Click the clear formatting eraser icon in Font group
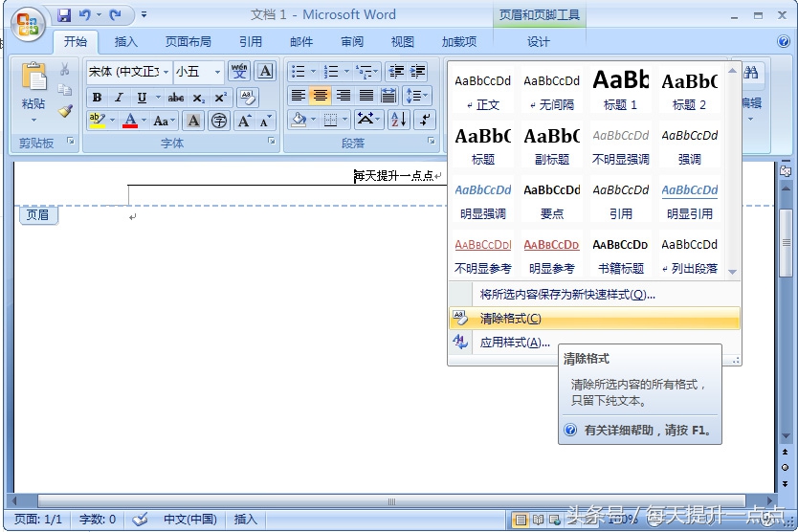The image size is (798, 532). tap(248, 97)
